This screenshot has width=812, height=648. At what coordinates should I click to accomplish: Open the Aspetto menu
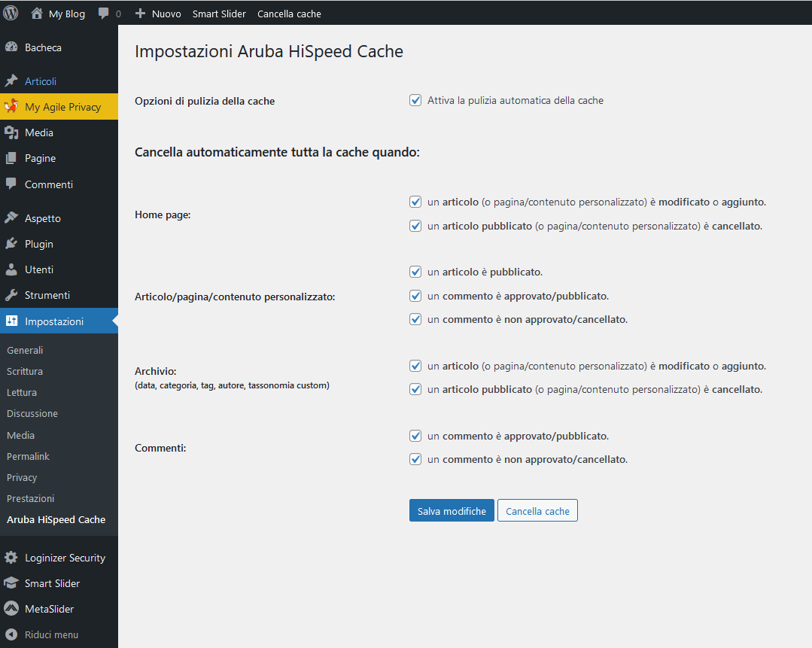pos(59,218)
